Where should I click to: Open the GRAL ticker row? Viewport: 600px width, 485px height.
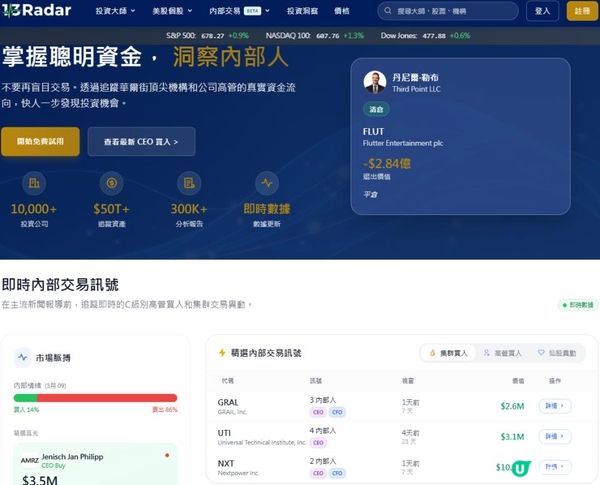click(x=228, y=402)
